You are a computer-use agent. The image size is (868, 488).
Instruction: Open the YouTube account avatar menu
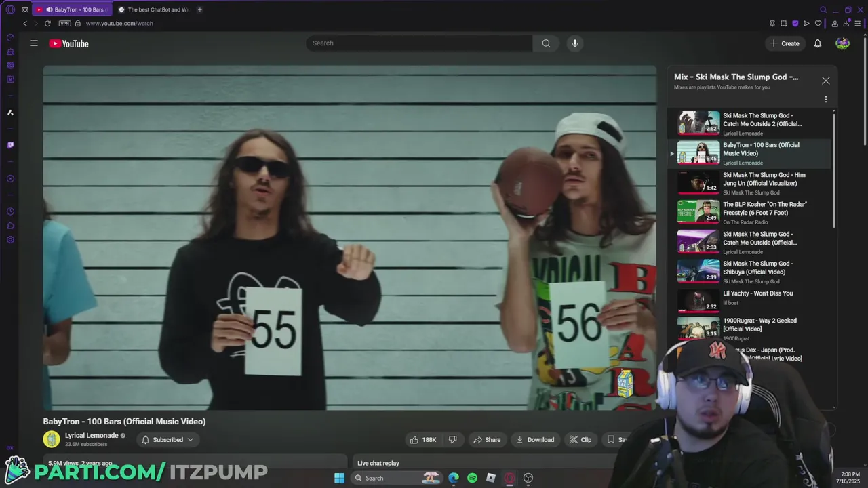(x=842, y=43)
